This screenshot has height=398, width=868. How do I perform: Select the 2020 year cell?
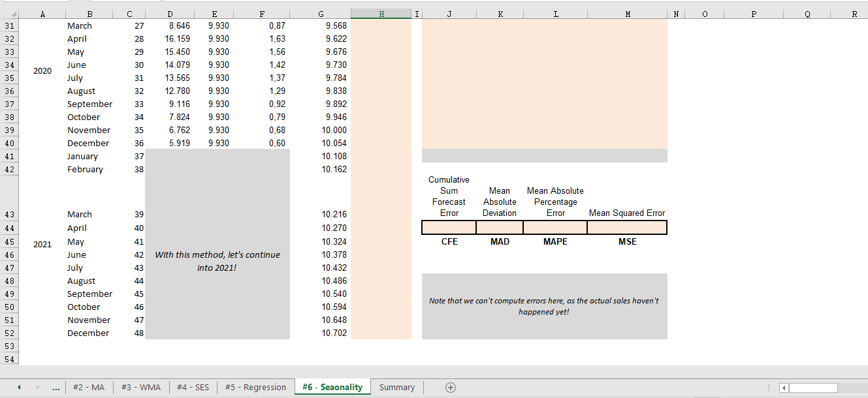pyautogui.click(x=42, y=71)
